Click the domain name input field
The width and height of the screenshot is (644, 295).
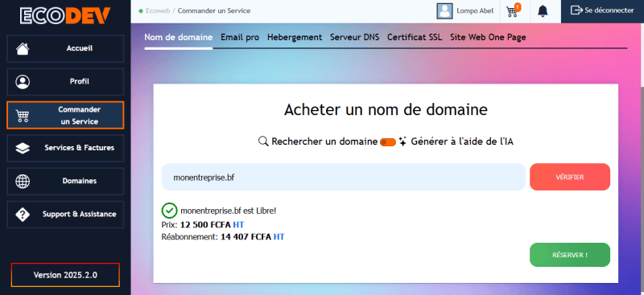pos(344,177)
